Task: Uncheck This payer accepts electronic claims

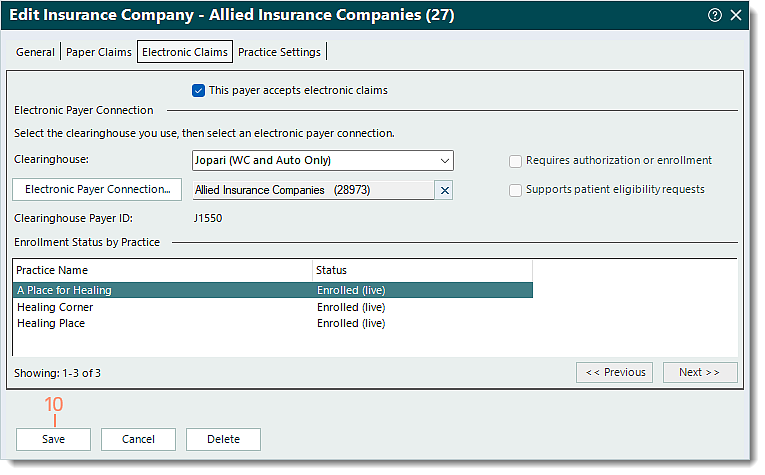Action: click(x=200, y=91)
